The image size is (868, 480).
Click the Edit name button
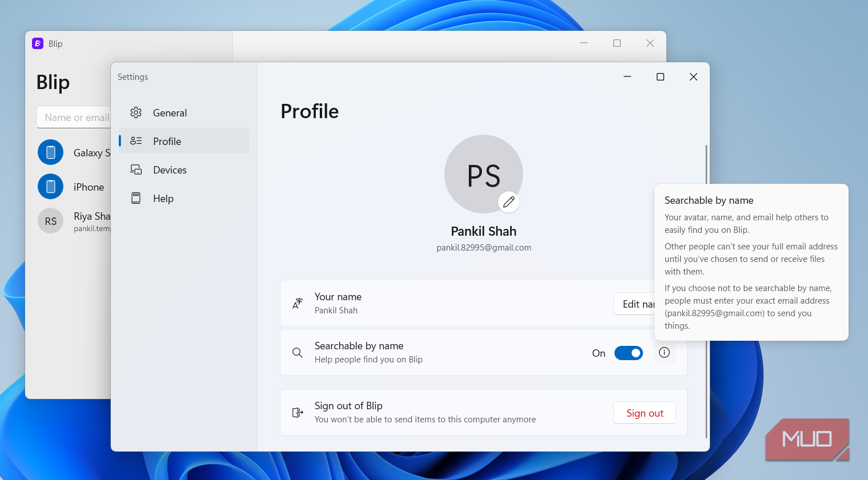click(x=634, y=304)
